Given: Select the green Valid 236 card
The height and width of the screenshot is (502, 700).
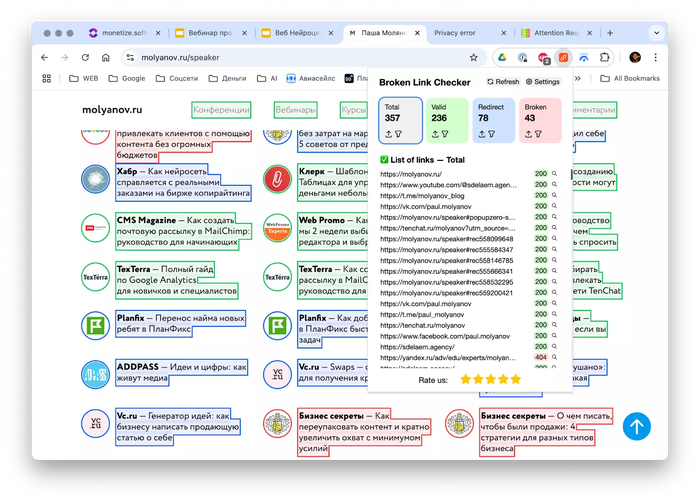Looking at the screenshot, I should (x=447, y=121).
